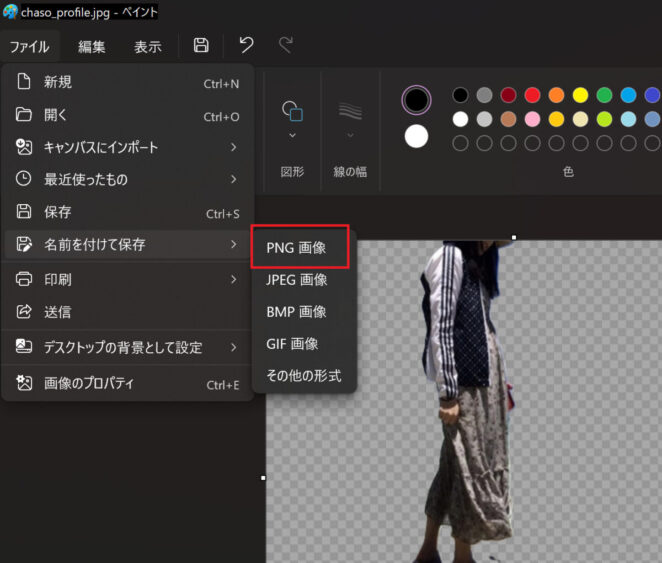
Task: Click the save floppy-disk icon in title toolbar
Action: click(x=201, y=45)
